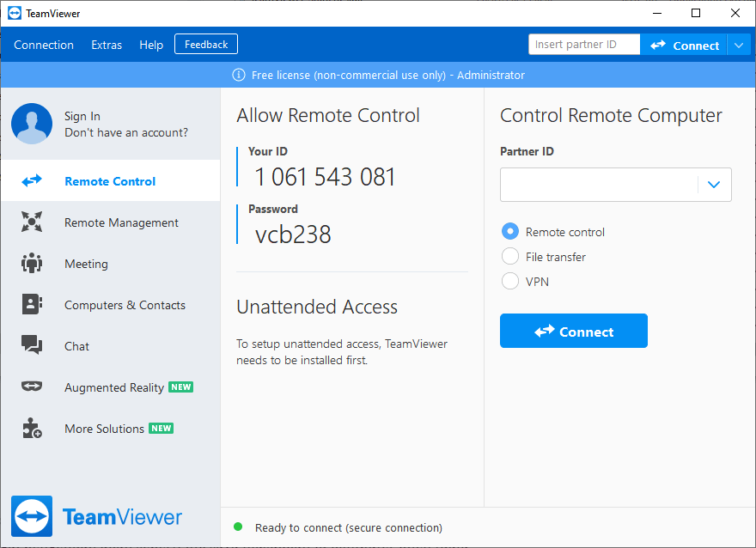
Task: Click the info icon in license banner
Action: (x=239, y=75)
